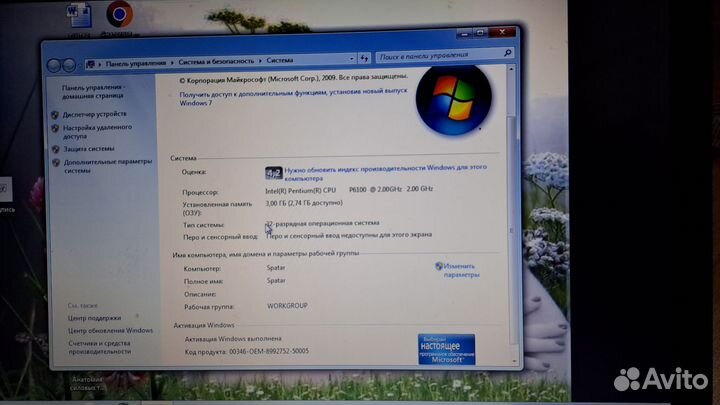Select Система in breadcrumb path

coord(280,60)
